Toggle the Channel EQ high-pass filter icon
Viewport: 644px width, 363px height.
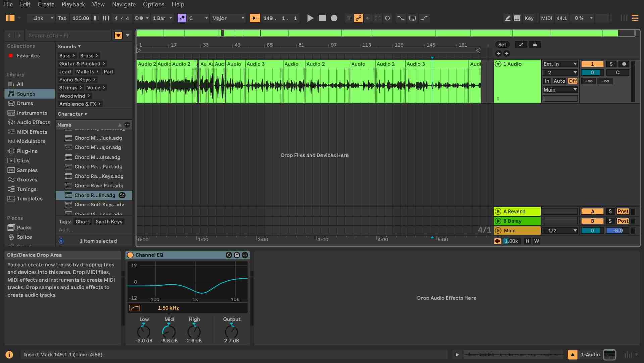pyautogui.click(x=134, y=308)
